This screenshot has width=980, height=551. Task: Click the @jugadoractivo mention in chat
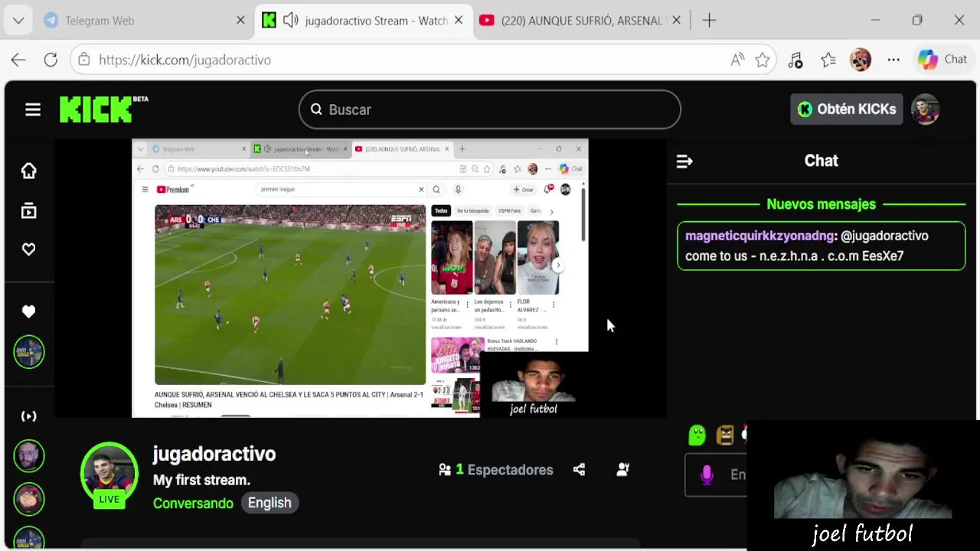coord(884,236)
